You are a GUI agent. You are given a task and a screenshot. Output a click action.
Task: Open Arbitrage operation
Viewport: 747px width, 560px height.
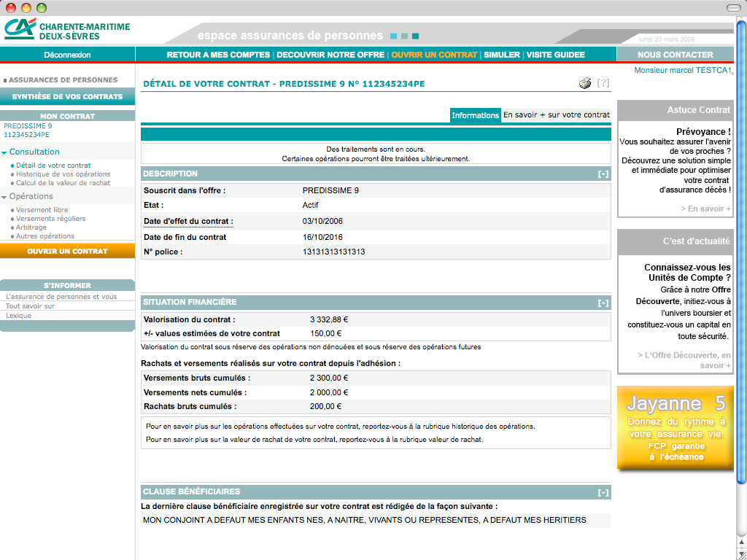pos(31,227)
